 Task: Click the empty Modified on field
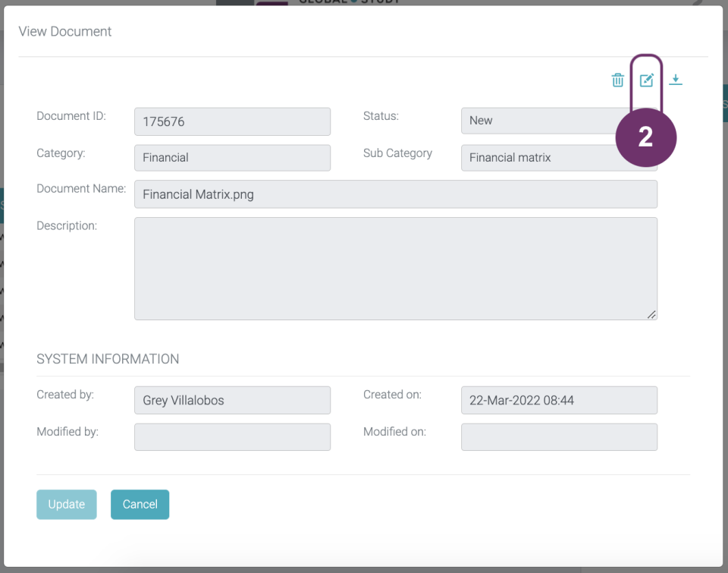(x=559, y=437)
